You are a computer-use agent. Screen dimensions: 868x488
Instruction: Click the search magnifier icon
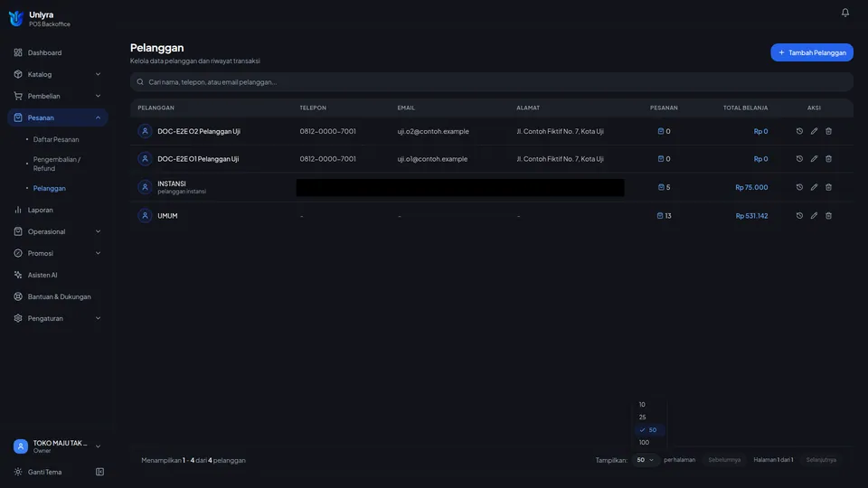coord(140,82)
